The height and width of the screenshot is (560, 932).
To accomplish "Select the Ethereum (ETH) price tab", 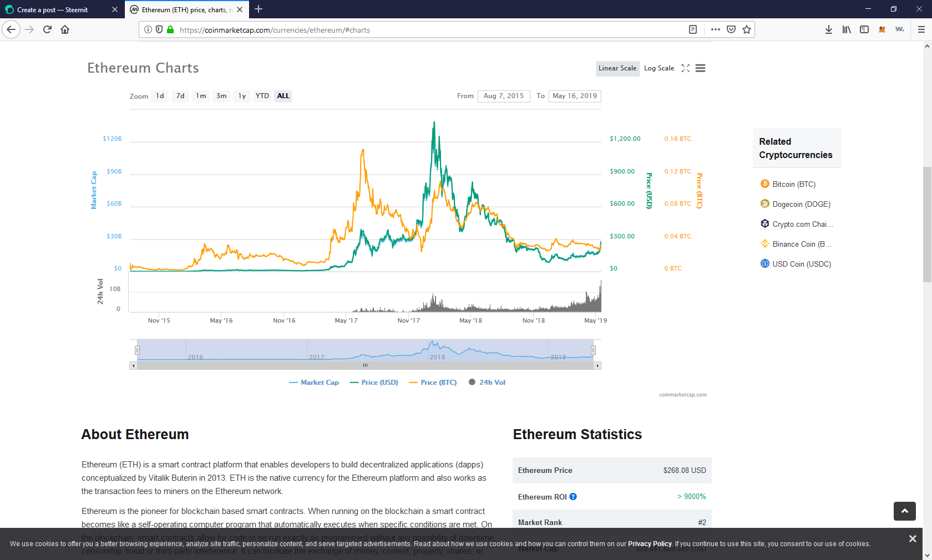I will (x=186, y=9).
